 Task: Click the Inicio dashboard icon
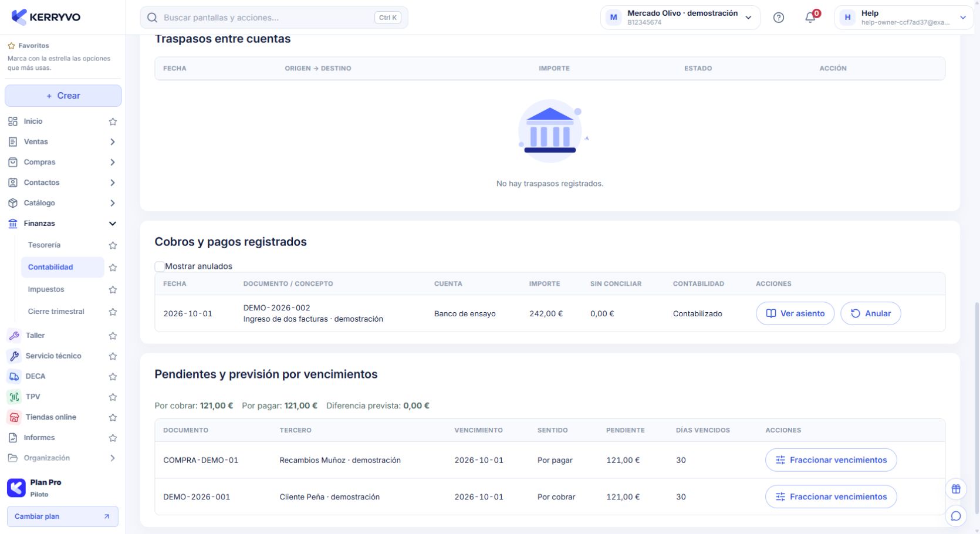pyautogui.click(x=13, y=121)
